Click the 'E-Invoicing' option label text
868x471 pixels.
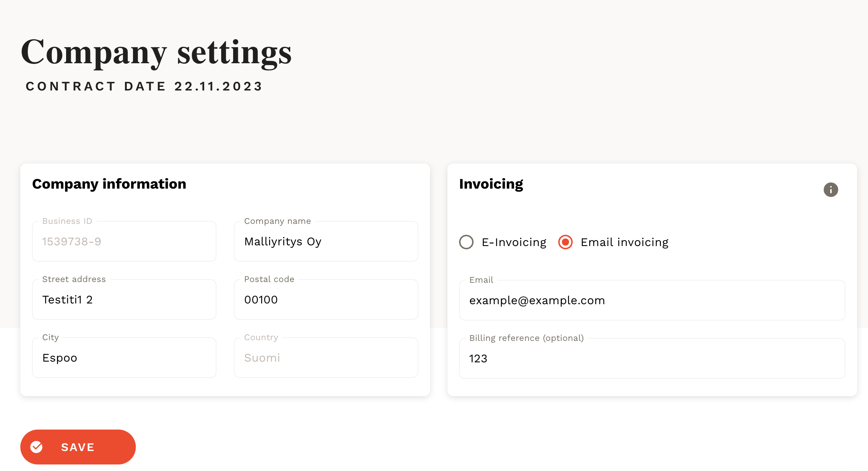pyautogui.click(x=514, y=242)
